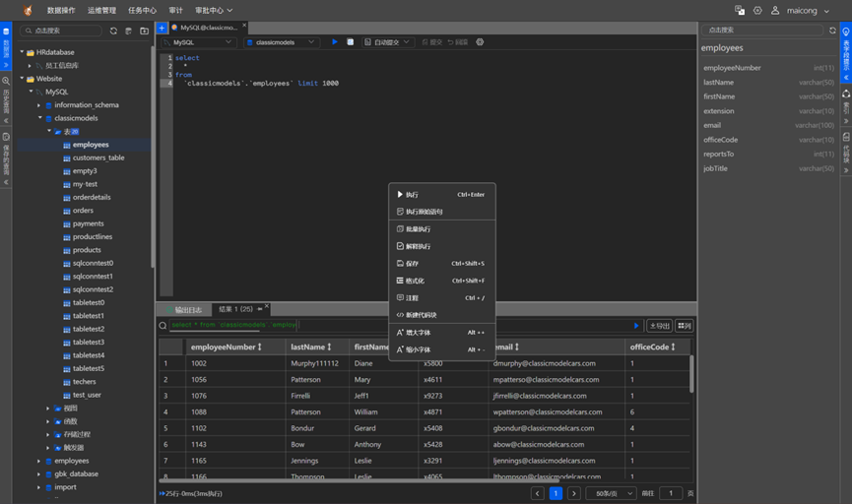
Task: Switch to the 输出日志 tab
Action: point(187,309)
